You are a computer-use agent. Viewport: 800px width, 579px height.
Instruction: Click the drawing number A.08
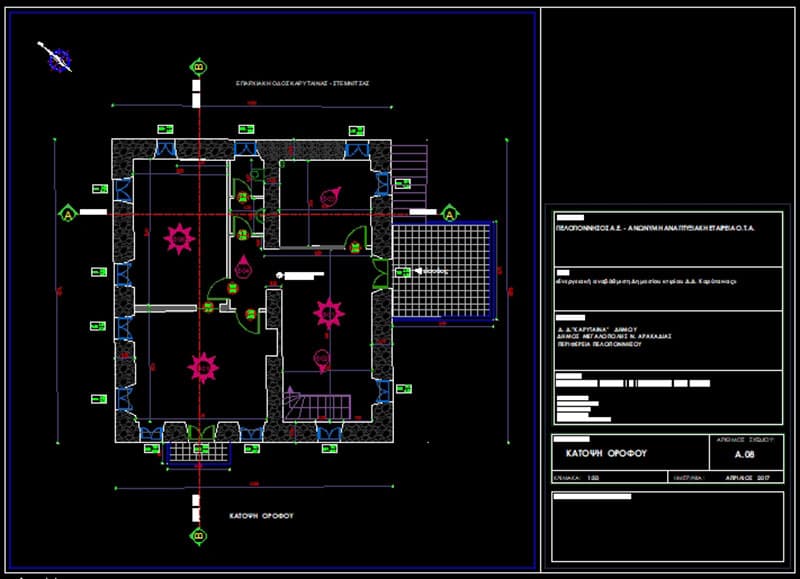[x=744, y=454]
